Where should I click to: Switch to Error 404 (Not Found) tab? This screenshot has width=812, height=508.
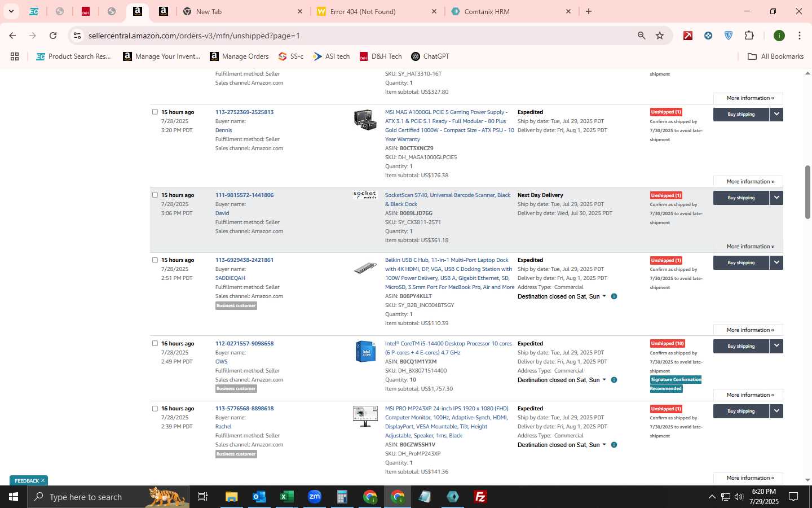pos(376,11)
